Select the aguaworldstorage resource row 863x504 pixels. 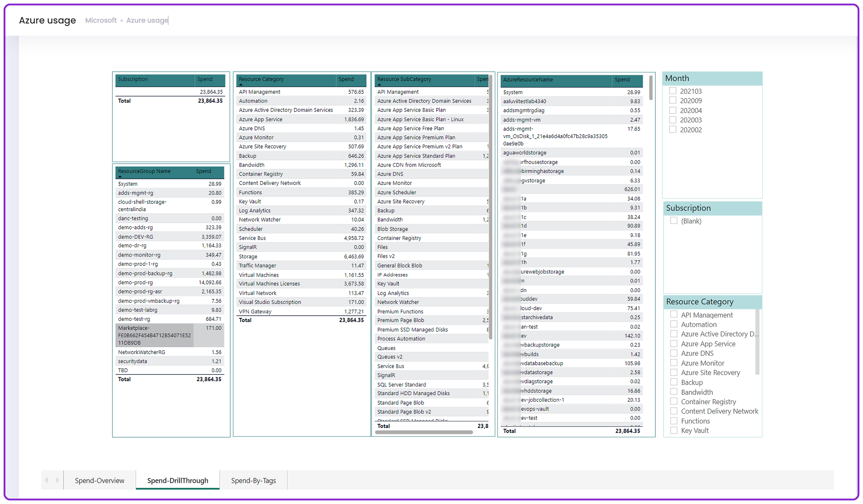(571, 153)
